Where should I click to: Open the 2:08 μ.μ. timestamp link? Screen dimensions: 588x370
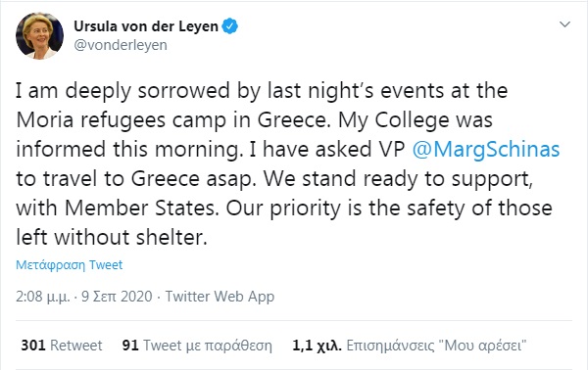click(43, 297)
